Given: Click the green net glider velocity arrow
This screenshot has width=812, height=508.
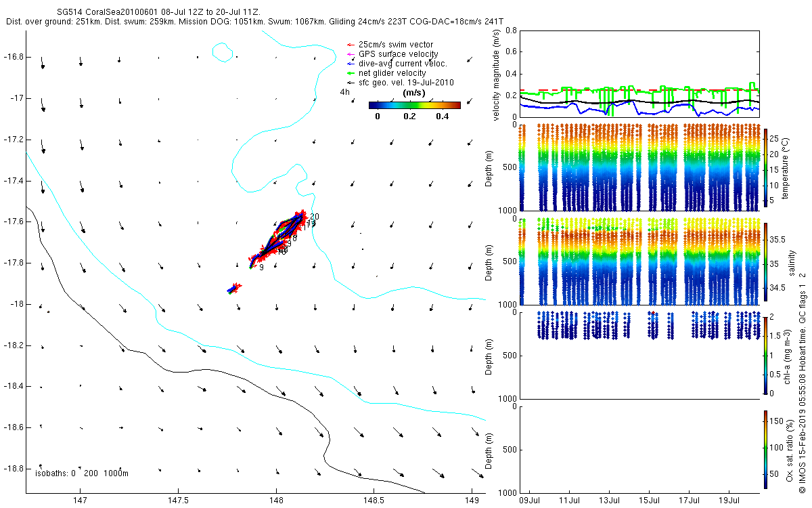Looking at the screenshot, I should pyautogui.click(x=350, y=73).
